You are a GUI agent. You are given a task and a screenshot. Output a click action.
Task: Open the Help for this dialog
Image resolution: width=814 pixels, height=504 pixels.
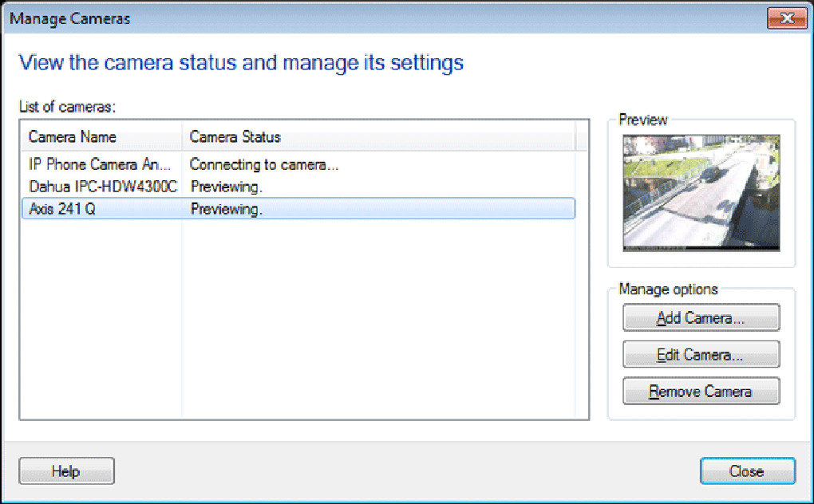(66, 471)
